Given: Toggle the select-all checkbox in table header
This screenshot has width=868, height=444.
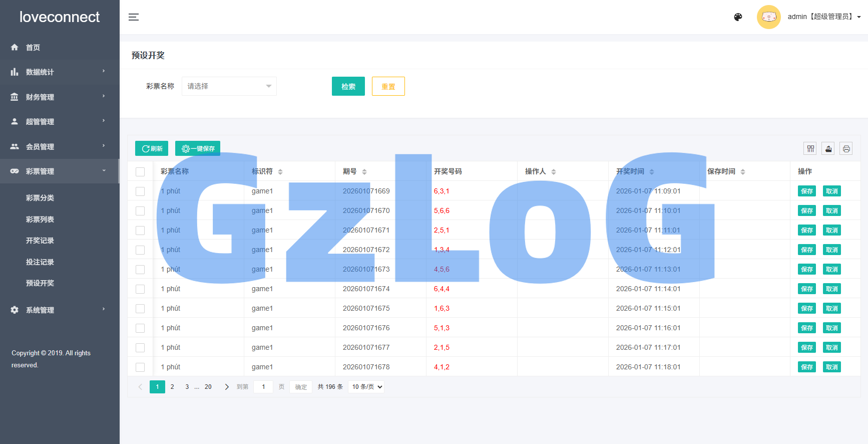Looking at the screenshot, I should pyautogui.click(x=140, y=172).
